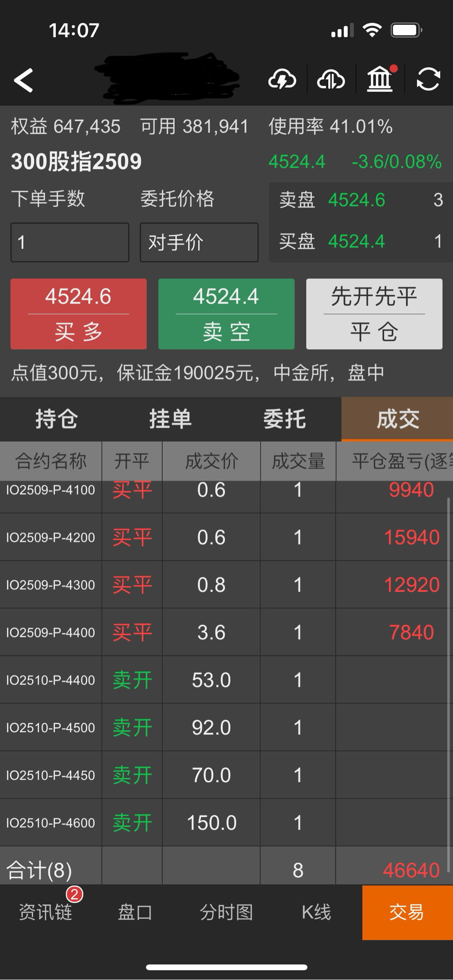Open the lightning cloud quick-order icon

[282, 80]
